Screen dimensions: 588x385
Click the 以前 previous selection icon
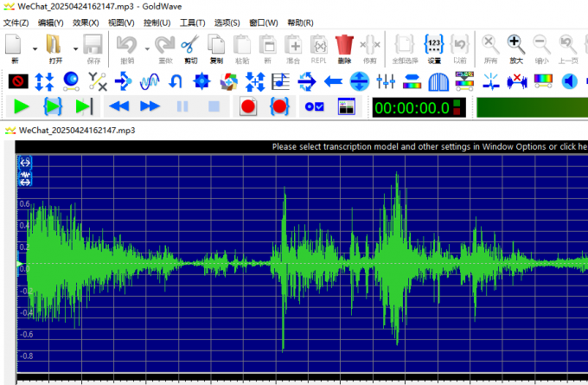[x=460, y=45]
